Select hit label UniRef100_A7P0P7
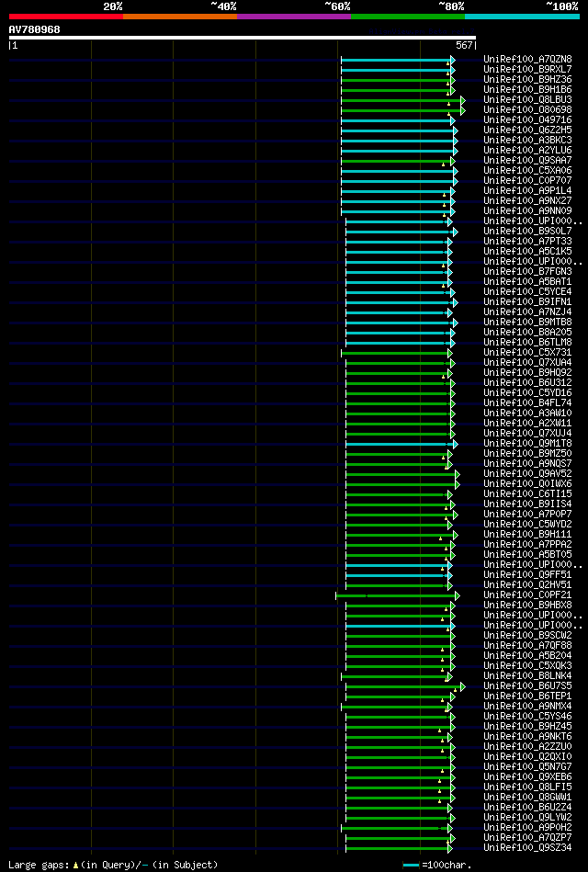The width and height of the screenshot is (588, 872). pyautogui.click(x=527, y=515)
